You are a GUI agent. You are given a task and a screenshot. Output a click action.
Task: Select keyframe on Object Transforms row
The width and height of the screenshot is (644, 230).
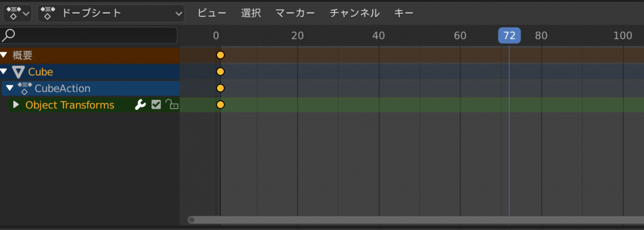coord(220,105)
